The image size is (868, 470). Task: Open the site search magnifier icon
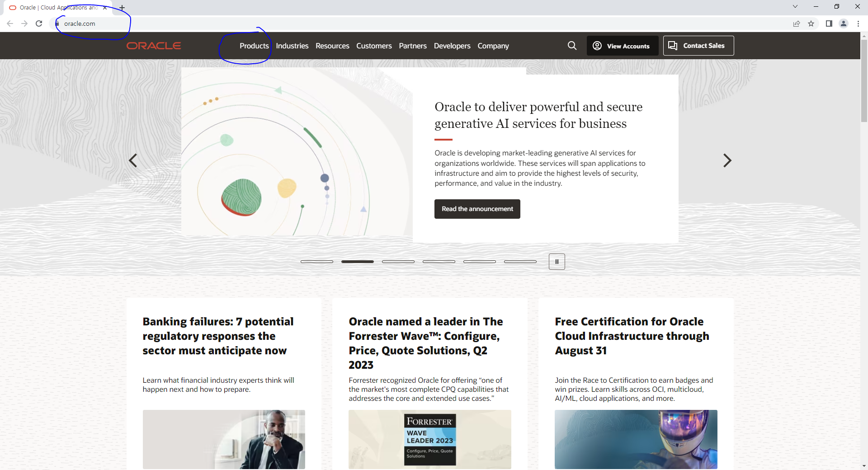tap(572, 46)
